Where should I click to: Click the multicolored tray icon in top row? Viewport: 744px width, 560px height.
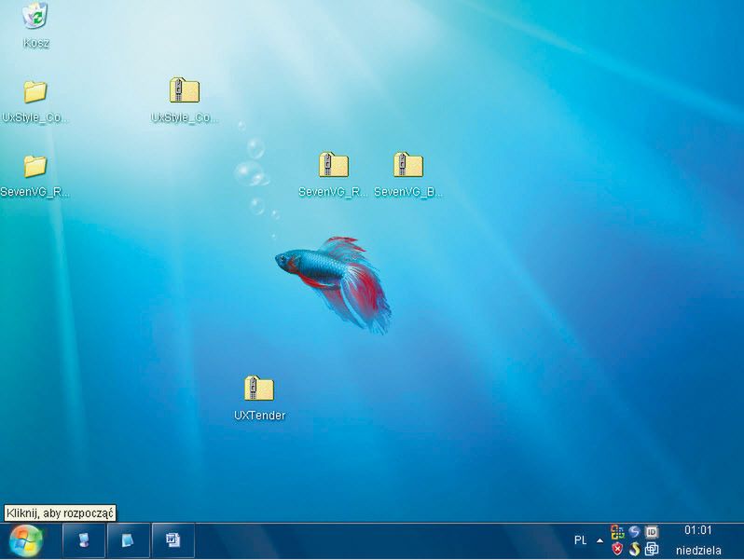[x=617, y=532]
